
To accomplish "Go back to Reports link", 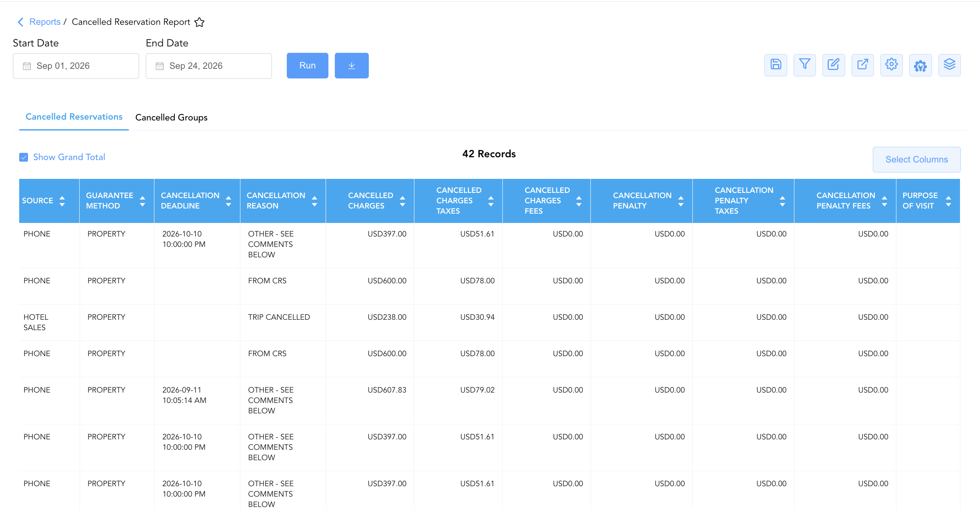I will 45,22.
